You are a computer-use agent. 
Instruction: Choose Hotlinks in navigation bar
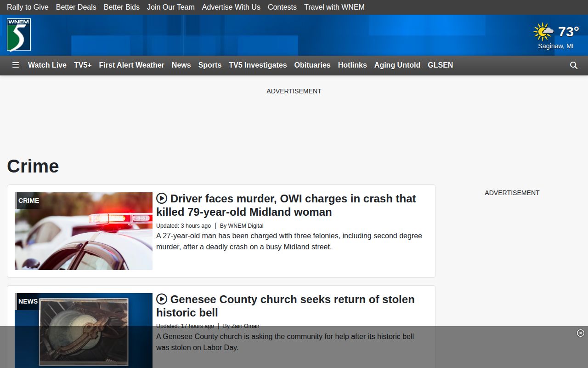(352, 65)
